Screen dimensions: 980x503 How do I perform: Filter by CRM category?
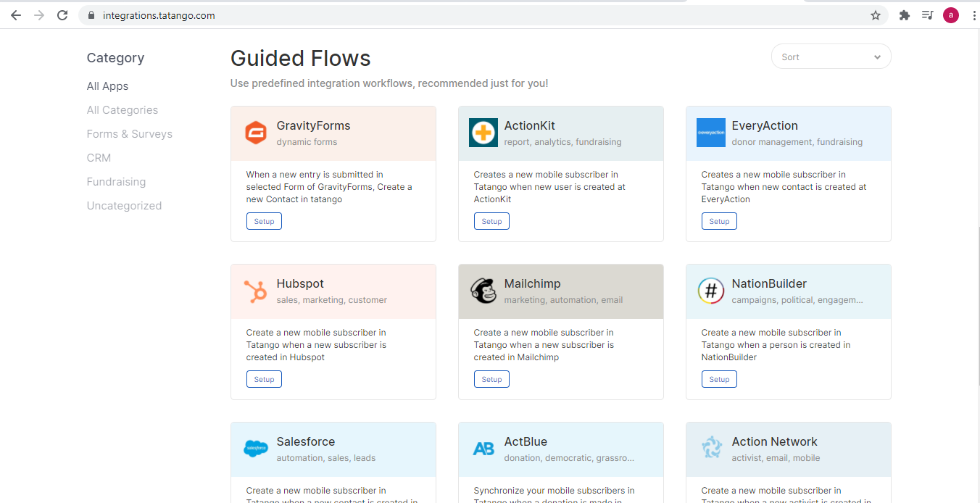click(x=99, y=158)
